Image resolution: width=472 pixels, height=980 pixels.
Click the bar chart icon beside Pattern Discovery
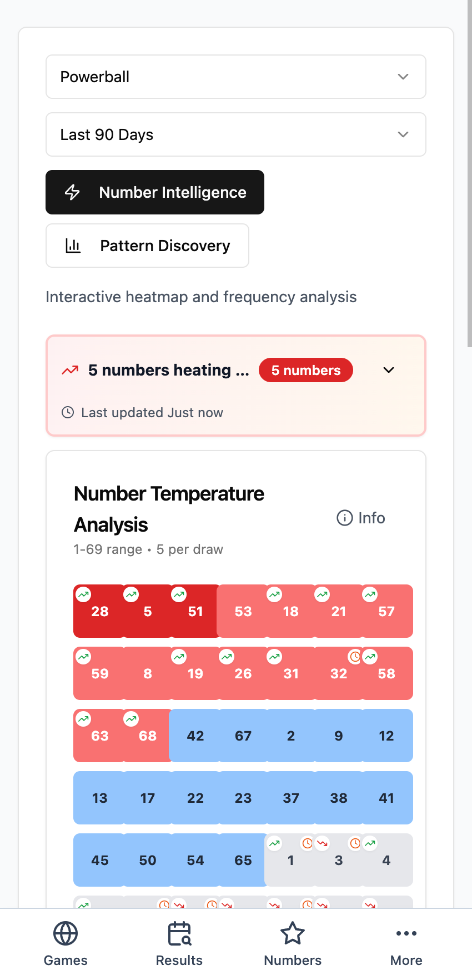pyautogui.click(x=73, y=245)
